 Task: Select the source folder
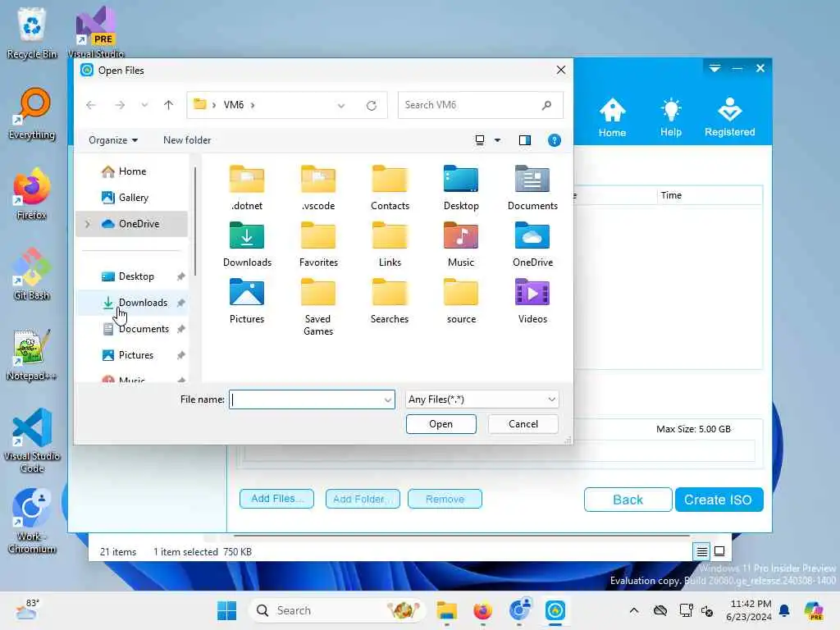[x=461, y=301]
